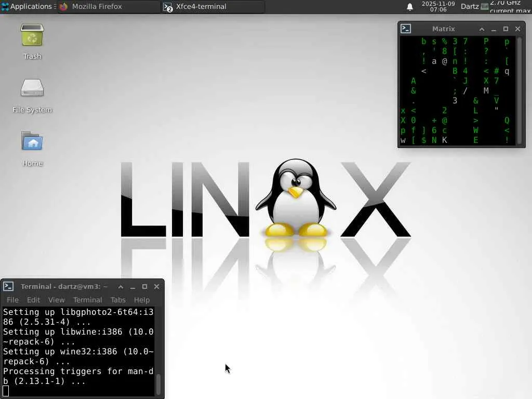Open the Help menu in Terminal
Image resolution: width=532 pixels, height=399 pixels.
tap(142, 300)
